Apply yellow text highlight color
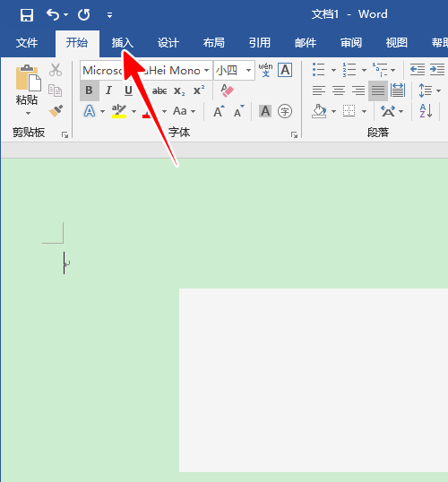The height and width of the screenshot is (482, 448). click(x=119, y=111)
